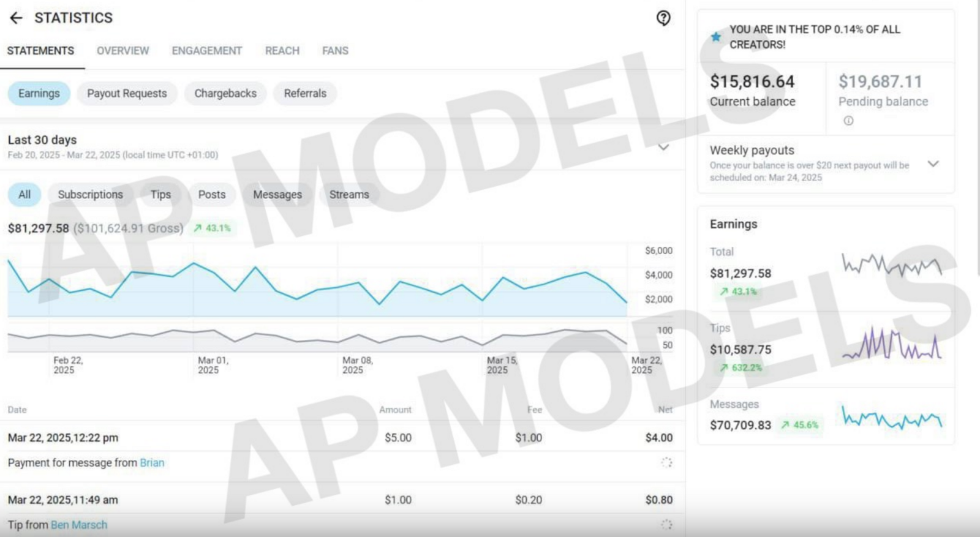Open Brian's profile link
980x537 pixels.
pos(152,463)
